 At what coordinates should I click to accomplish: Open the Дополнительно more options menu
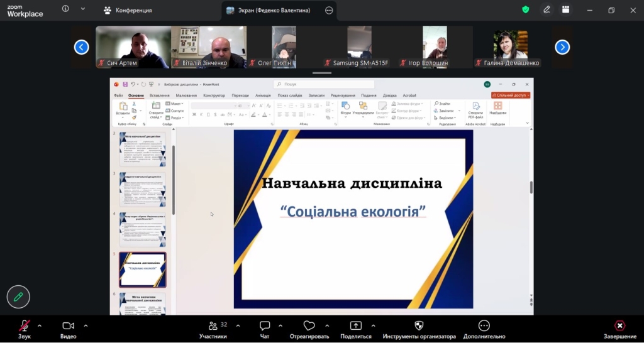(484, 326)
